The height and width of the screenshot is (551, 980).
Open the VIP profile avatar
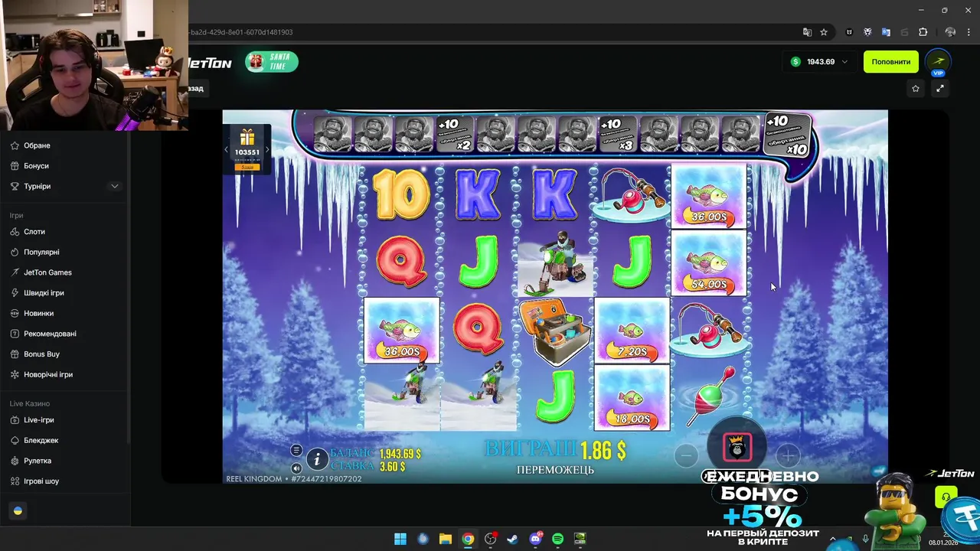(939, 62)
